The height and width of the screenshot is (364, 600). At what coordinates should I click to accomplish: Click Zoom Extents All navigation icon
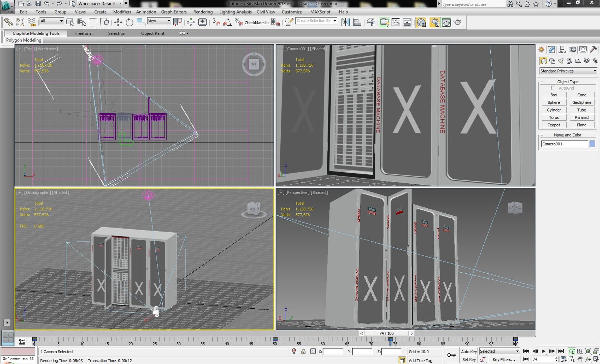596,352
